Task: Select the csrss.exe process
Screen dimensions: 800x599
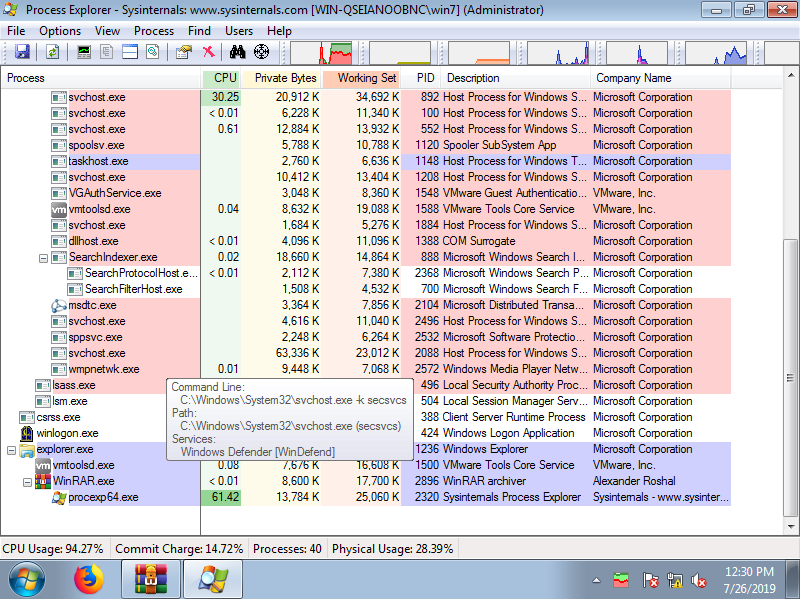Action: tap(58, 417)
